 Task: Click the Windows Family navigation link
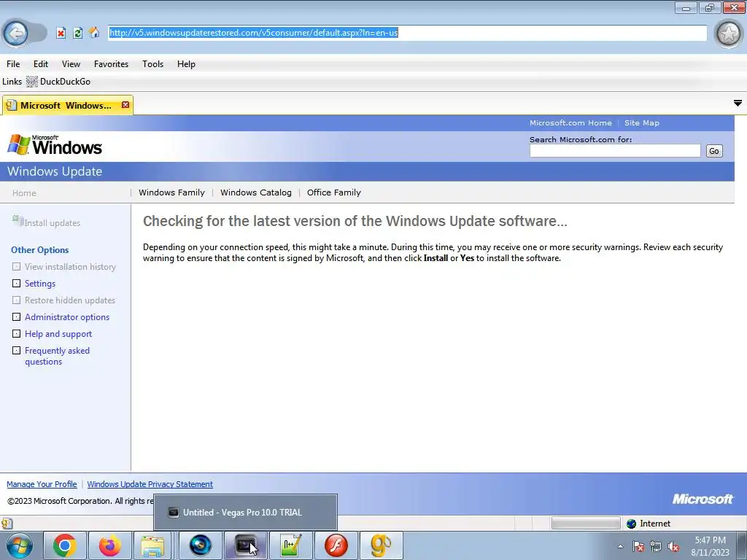click(171, 192)
